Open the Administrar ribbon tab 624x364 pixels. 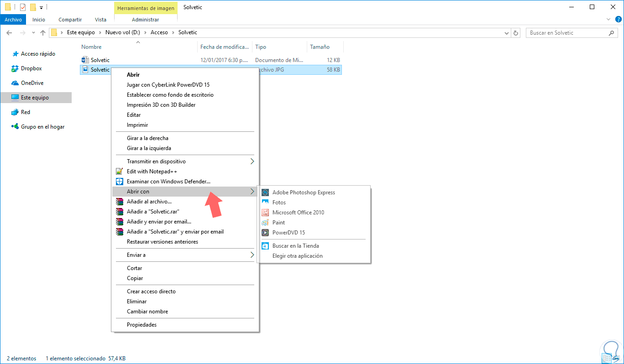[145, 20]
